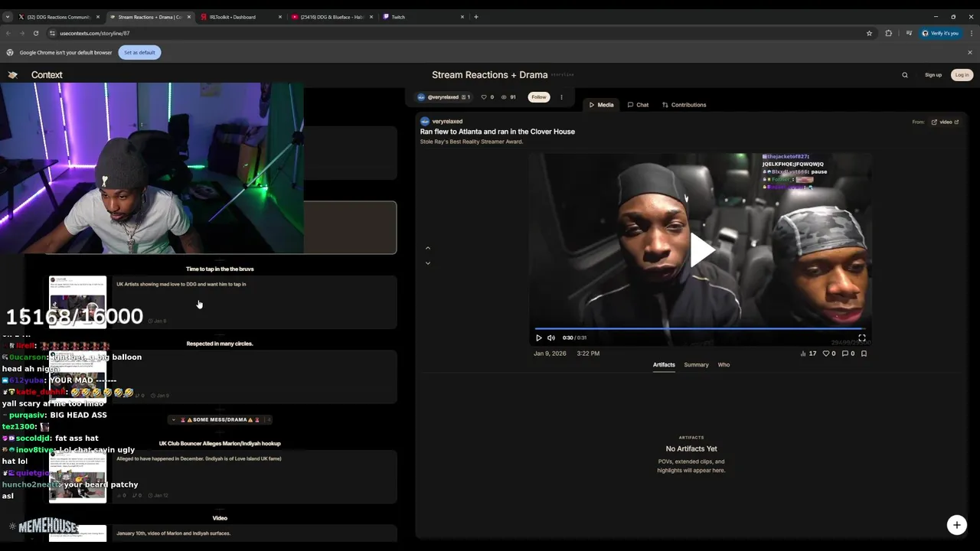Switch to DDG & Blueface browser tab
This screenshot has width=980, height=551.
pos(331,17)
